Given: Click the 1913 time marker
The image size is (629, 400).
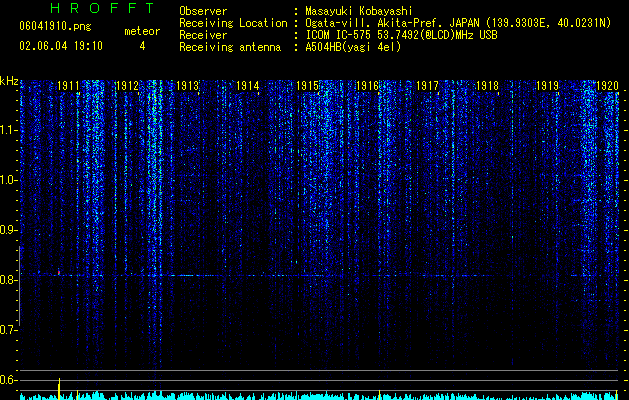Looking at the screenshot, I should [x=187, y=86].
